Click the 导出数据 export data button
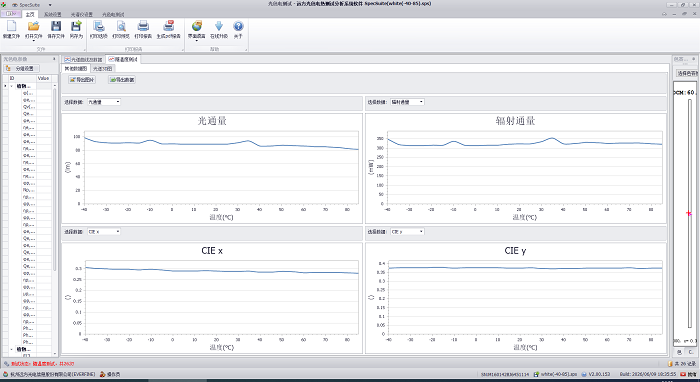The image size is (700, 382). click(x=122, y=80)
